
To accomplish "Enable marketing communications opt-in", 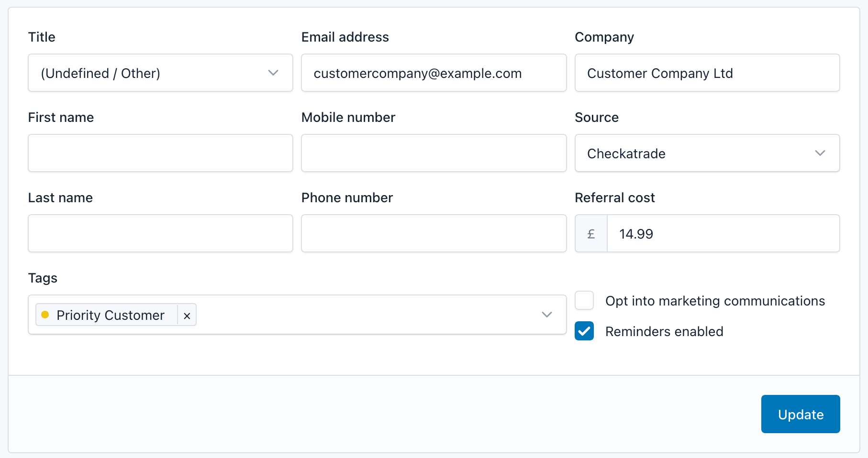I will (x=584, y=300).
